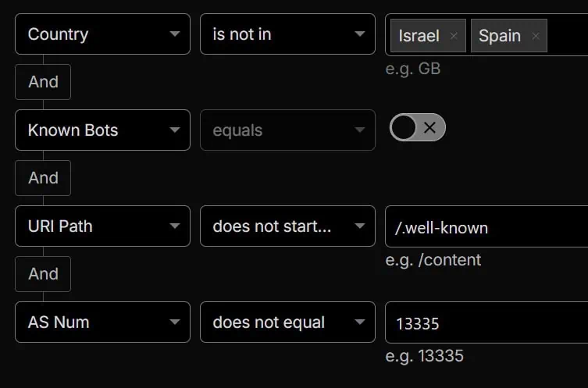Click the country tags input area
Viewport: 588px width, 388px height.
pos(568,35)
